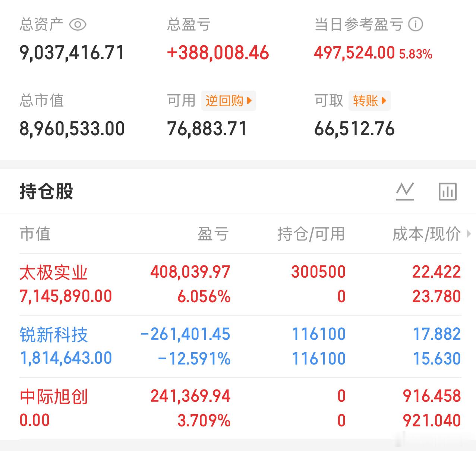Open info icon beside 当日参考盈亏

click(416, 25)
